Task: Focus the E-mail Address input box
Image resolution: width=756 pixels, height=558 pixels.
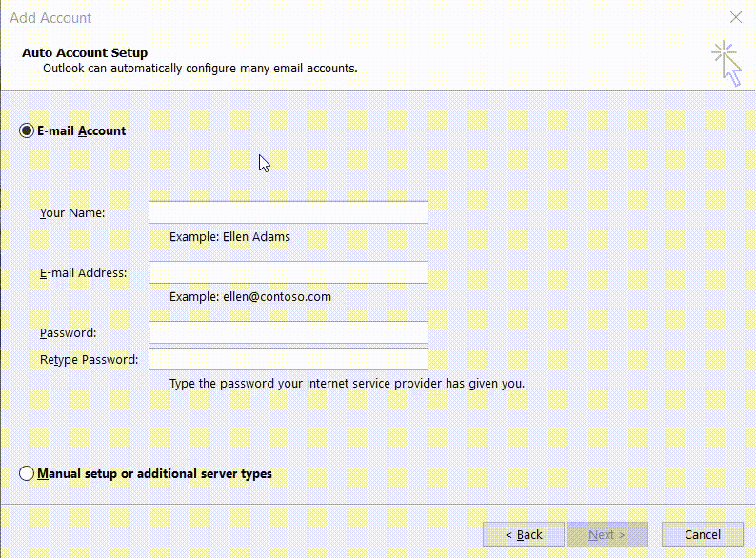Action: click(x=288, y=272)
